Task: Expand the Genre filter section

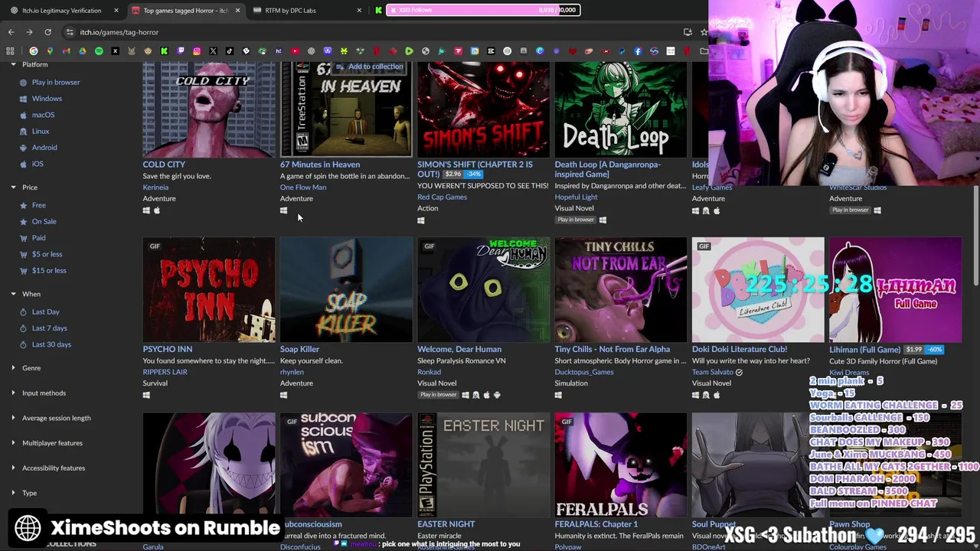Action: 25,368
